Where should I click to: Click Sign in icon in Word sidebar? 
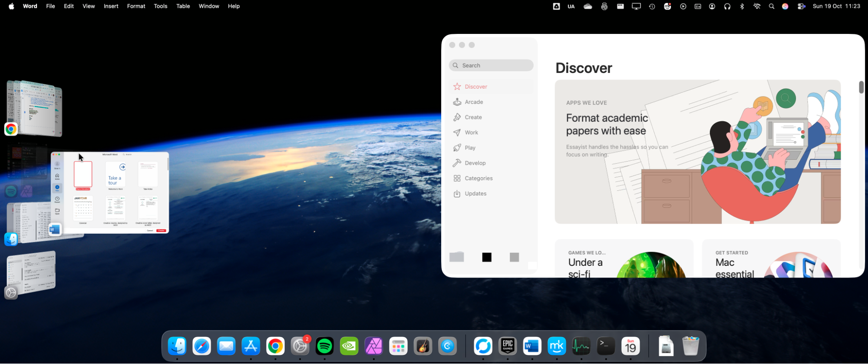tap(57, 165)
